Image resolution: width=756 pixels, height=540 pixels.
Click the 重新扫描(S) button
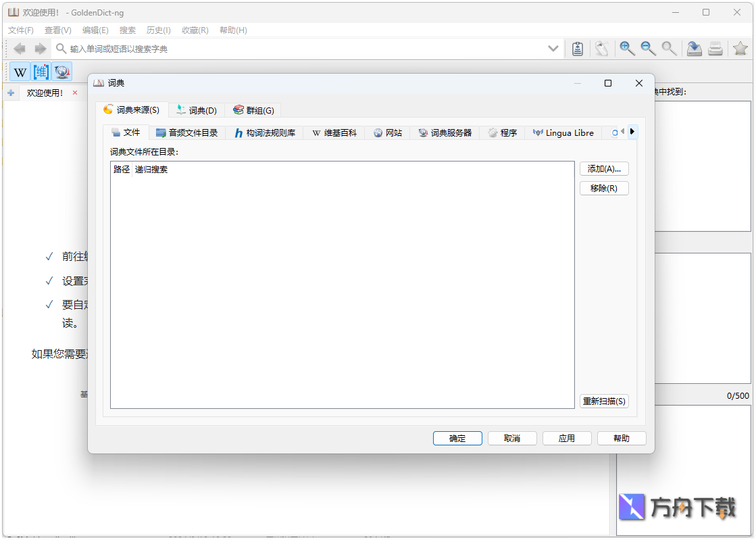click(604, 401)
